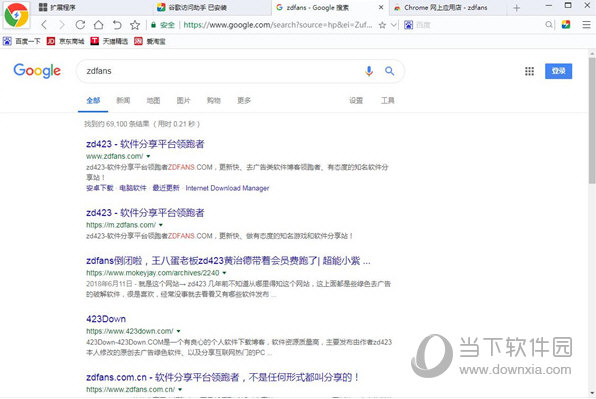The image size is (596, 399).
Task: Close the zdfans Google search tab
Action: click(381, 8)
